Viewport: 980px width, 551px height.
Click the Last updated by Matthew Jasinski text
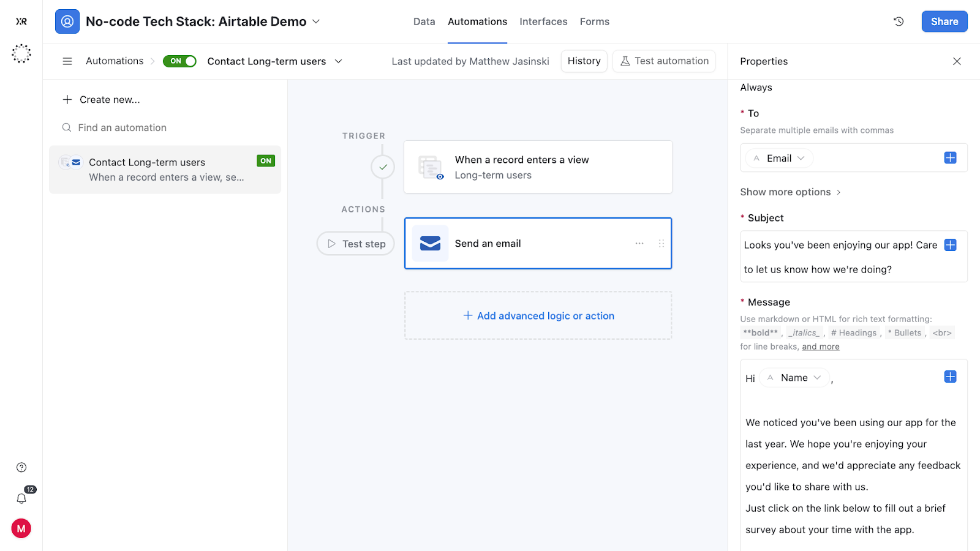pos(470,61)
